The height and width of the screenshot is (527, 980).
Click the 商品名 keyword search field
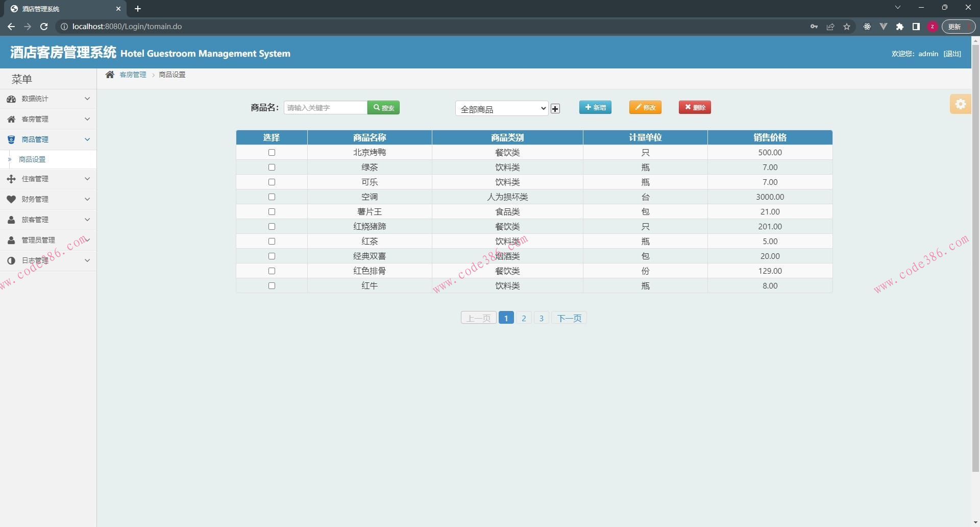coord(325,108)
